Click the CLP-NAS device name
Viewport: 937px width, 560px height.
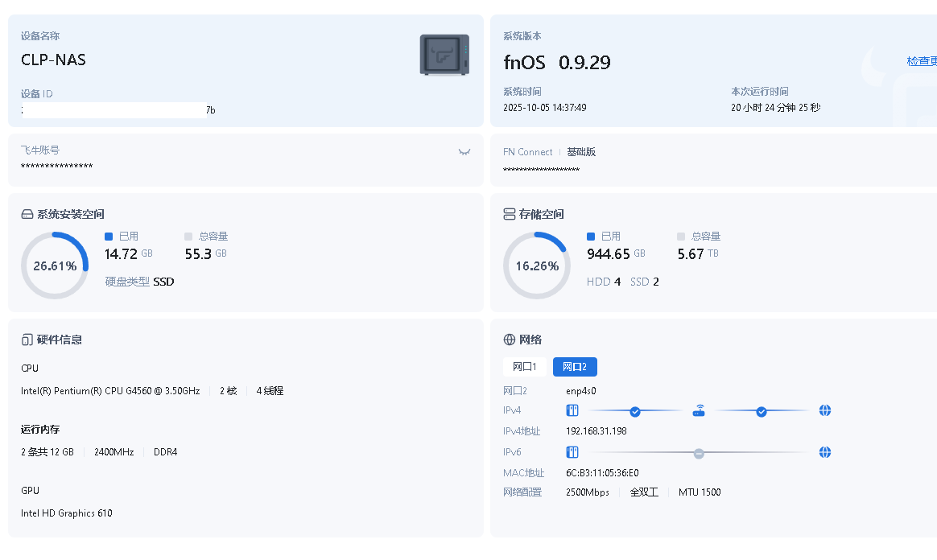(53, 60)
